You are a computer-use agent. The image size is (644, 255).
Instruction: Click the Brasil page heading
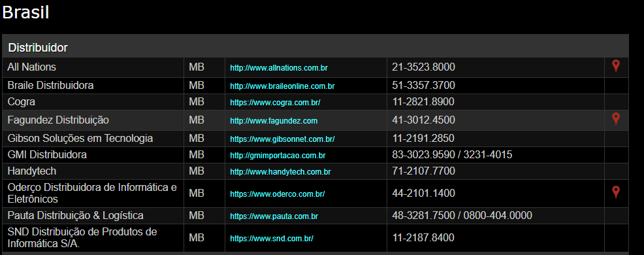pyautogui.click(x=25, y=12)
